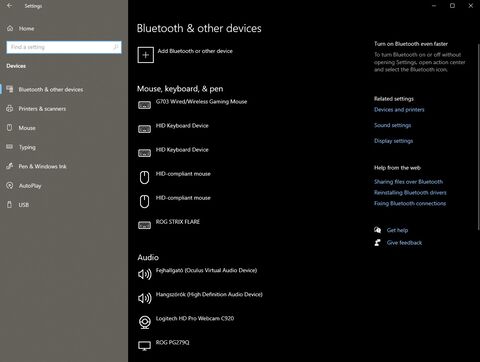The width and height of the screenshot is (480, 362).
Task: Click the plus icon to add a device
Action: (146, 55)
